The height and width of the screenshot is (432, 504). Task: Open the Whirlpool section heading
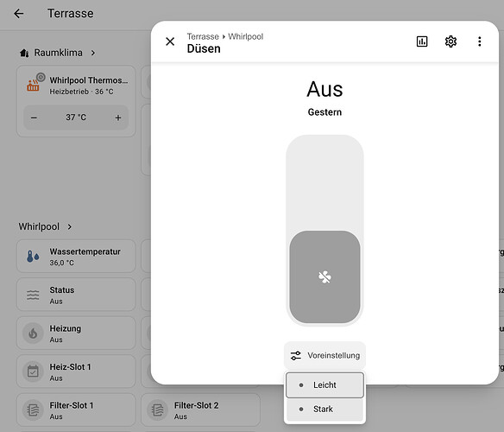coord(39,226)
